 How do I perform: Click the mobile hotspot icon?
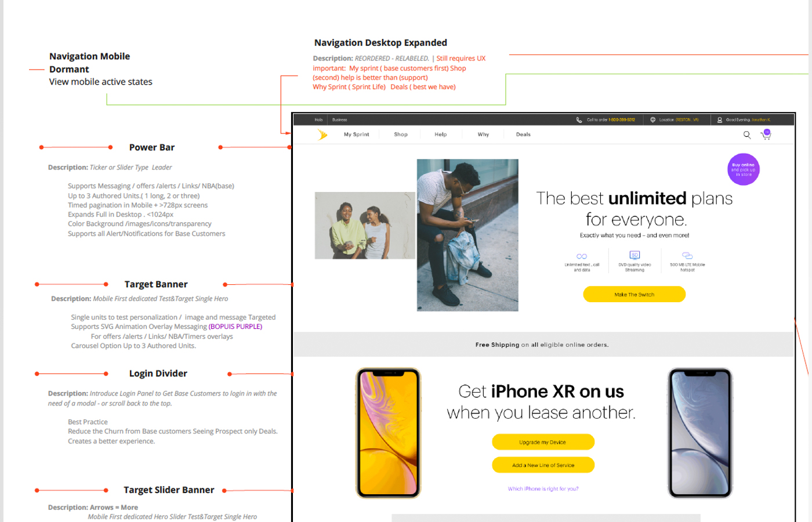(687, 256)
